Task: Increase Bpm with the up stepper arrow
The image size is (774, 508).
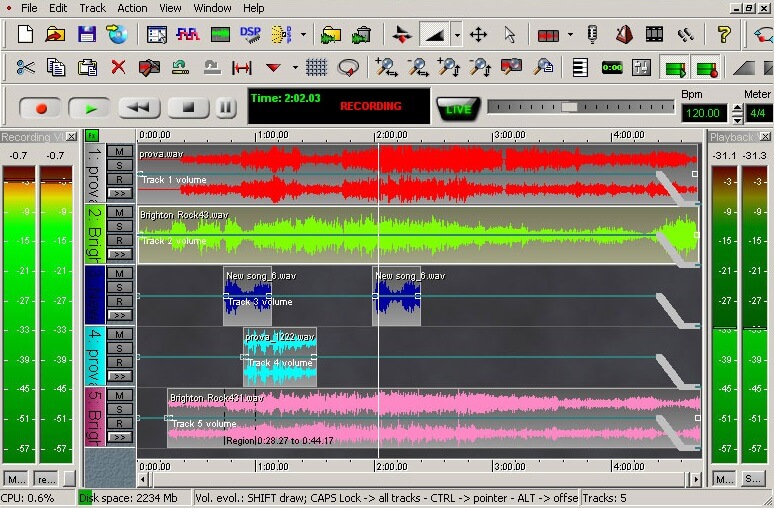Action: click(737, 109)
